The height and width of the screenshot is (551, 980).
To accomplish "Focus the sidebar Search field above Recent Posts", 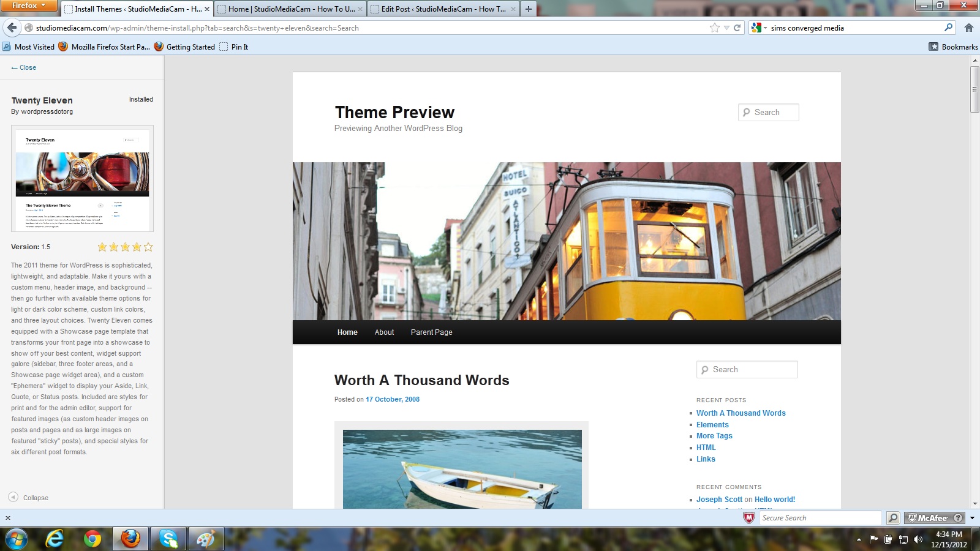I will click(747, 370).
